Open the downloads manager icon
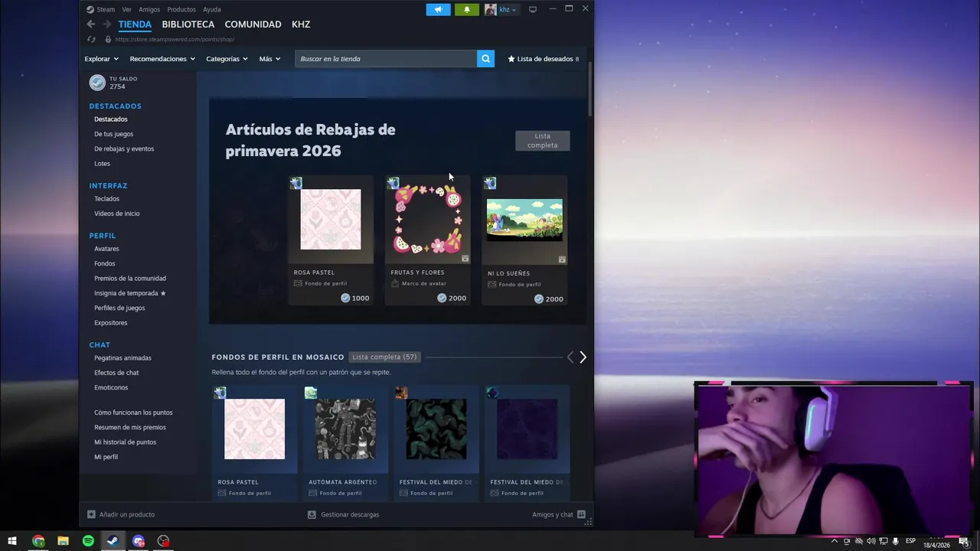Screen dimensions: 980x551 click(x=312, y=514)
